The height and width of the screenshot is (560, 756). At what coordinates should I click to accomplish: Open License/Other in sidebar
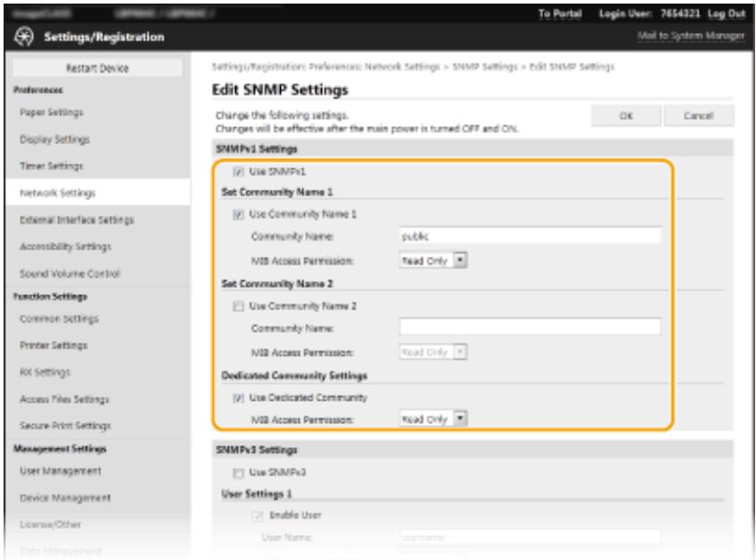tap(51, 524)
